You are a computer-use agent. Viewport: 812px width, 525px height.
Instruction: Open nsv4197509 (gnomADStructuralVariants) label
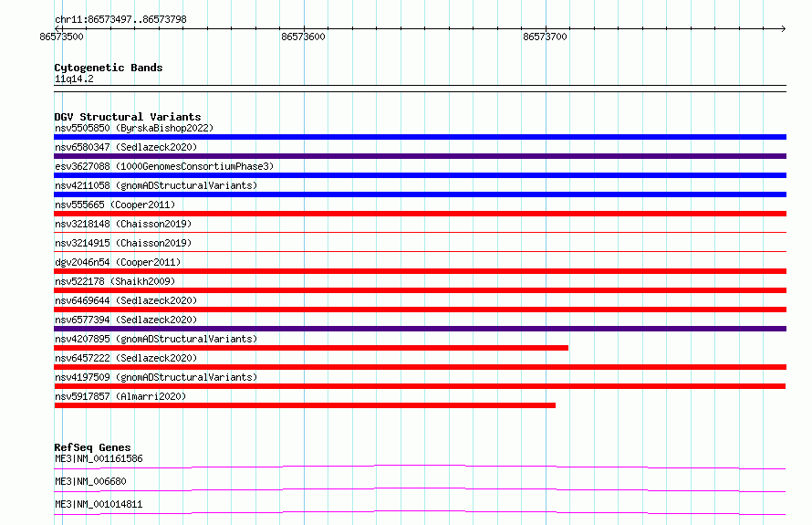156,377
